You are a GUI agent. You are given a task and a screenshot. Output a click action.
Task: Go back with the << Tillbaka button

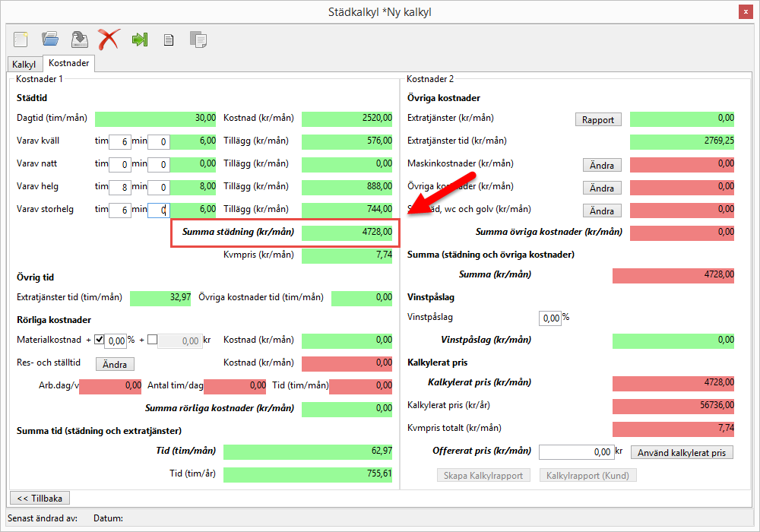(39, 498)
